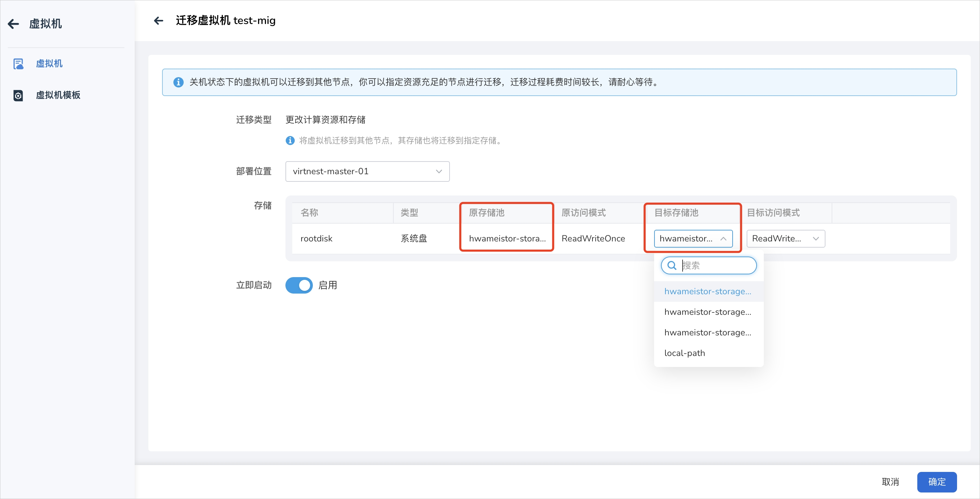Click the 系统盘 type cell
The image size is (980, 499).
point(414,239)
